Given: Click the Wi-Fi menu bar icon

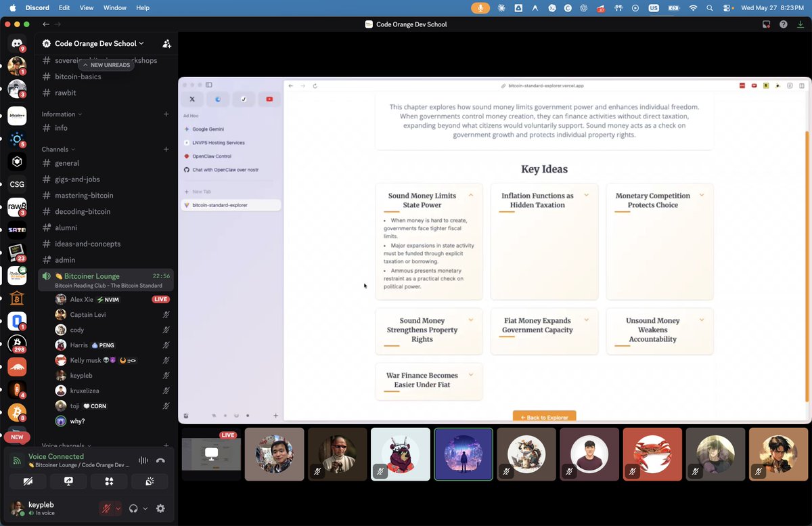Looking at the screenshot, I should click(x=692, y=8).
